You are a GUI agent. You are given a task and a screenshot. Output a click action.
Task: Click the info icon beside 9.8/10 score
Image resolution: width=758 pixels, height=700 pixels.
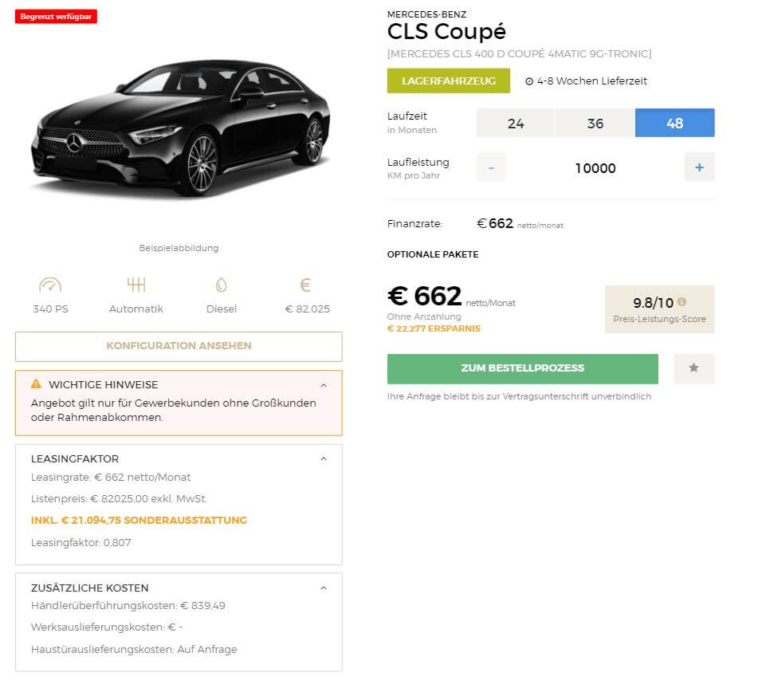click(x=681, y=301)
